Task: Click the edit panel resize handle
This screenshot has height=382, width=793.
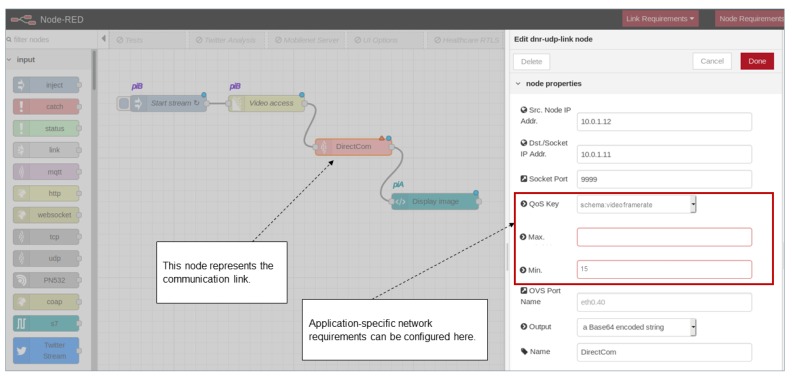Action: click(x=507, y=257)
